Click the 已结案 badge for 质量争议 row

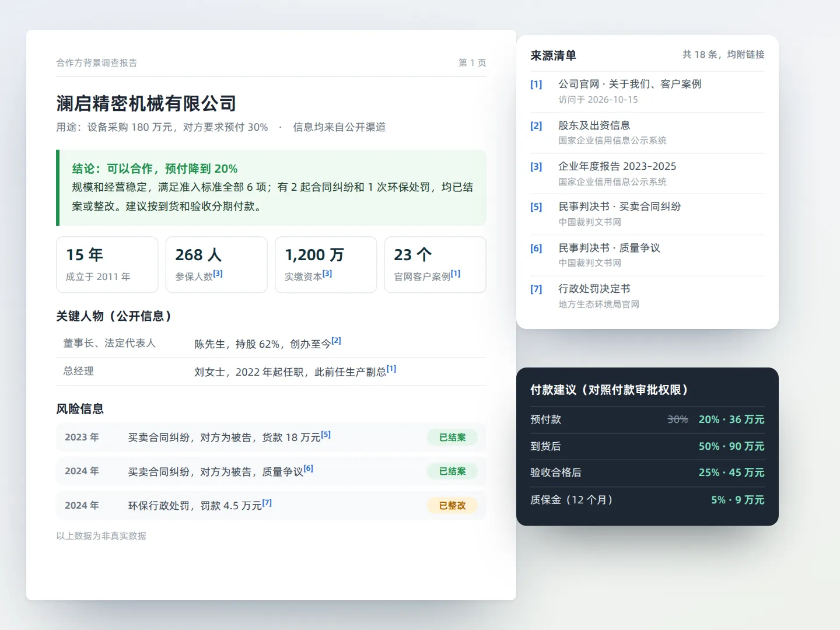tap(453, 471)
